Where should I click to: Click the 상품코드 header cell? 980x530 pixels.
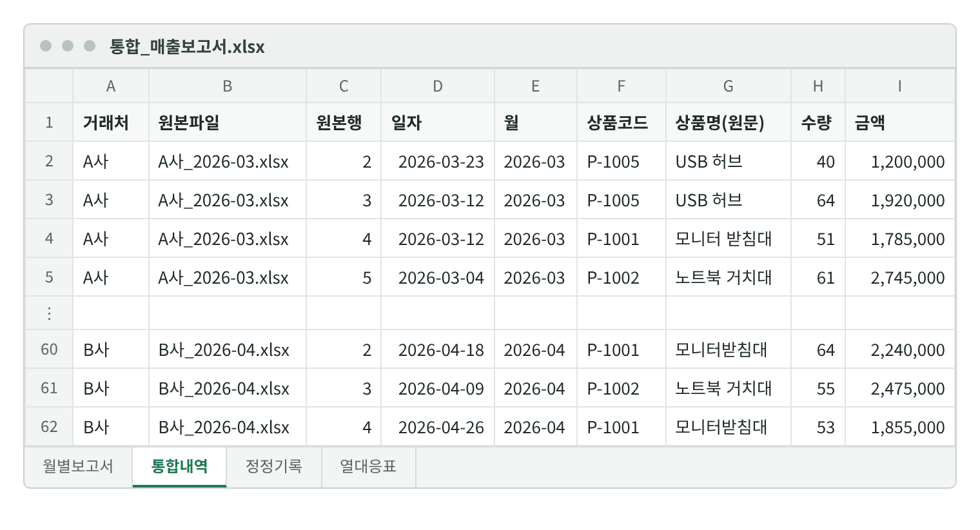click(622, 123)
